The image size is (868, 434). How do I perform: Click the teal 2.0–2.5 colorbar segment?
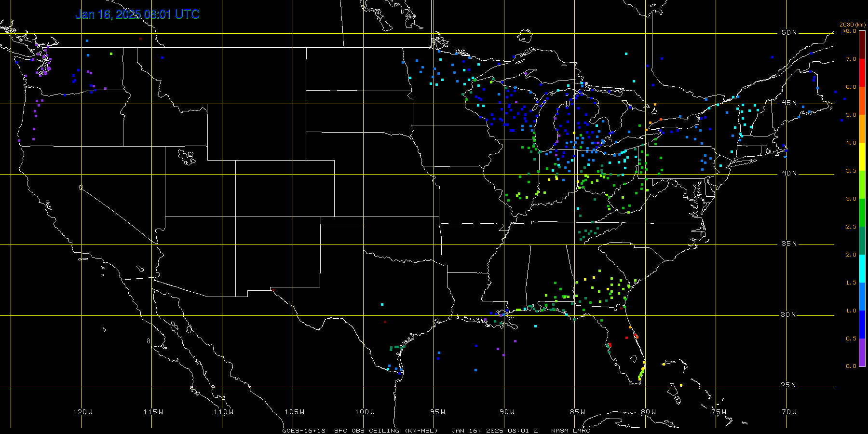tap(862, 241)
